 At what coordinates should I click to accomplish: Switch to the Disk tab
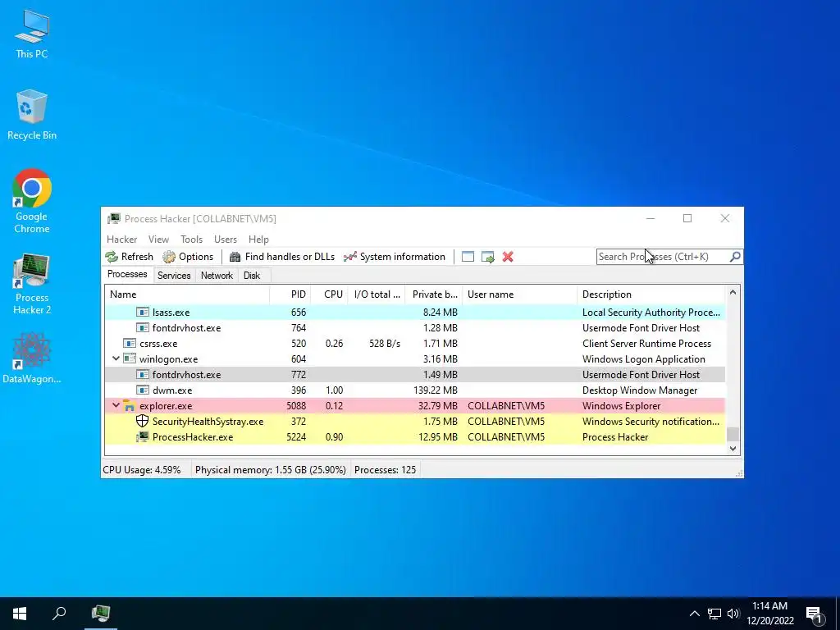point(252,276)
